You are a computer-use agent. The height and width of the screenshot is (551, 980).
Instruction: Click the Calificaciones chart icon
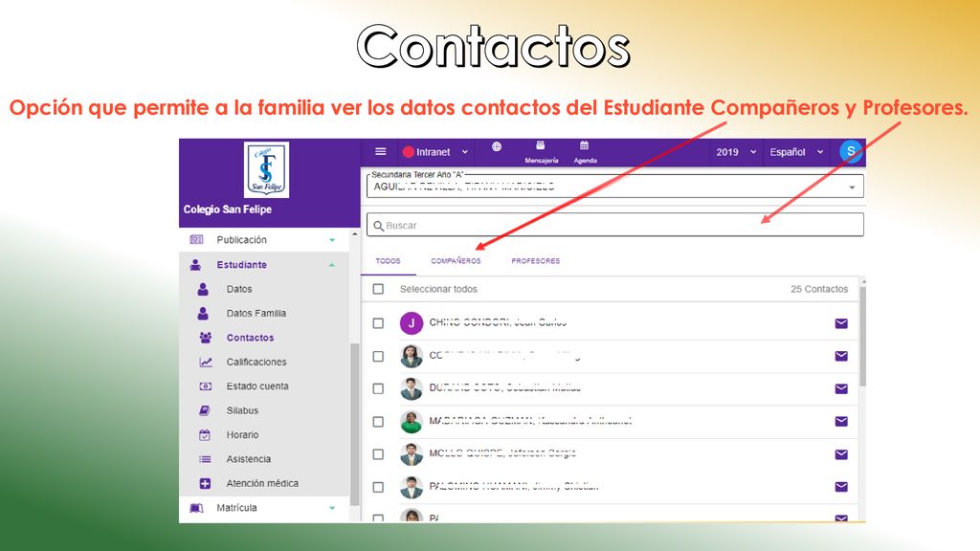point(206,363)
